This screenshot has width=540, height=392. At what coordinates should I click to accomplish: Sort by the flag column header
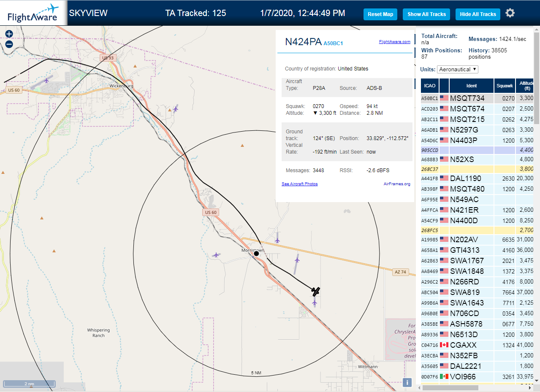pos(444,86)
